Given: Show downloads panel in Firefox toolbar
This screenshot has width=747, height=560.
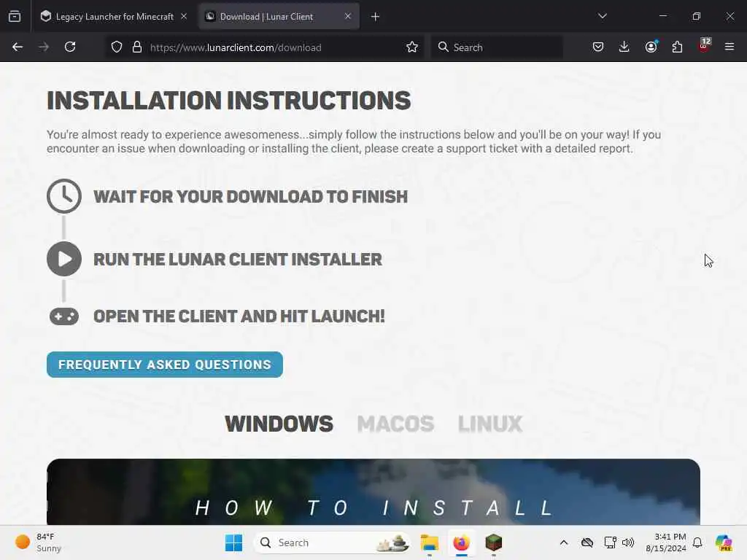Looking at the screenshot, I should click(x=624, y=47).
